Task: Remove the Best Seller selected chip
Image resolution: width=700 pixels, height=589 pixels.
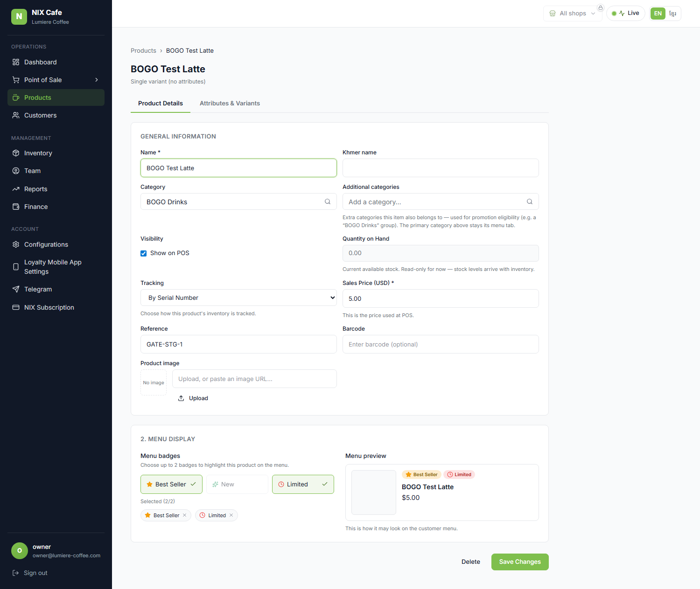Action: tap(185, 515)
